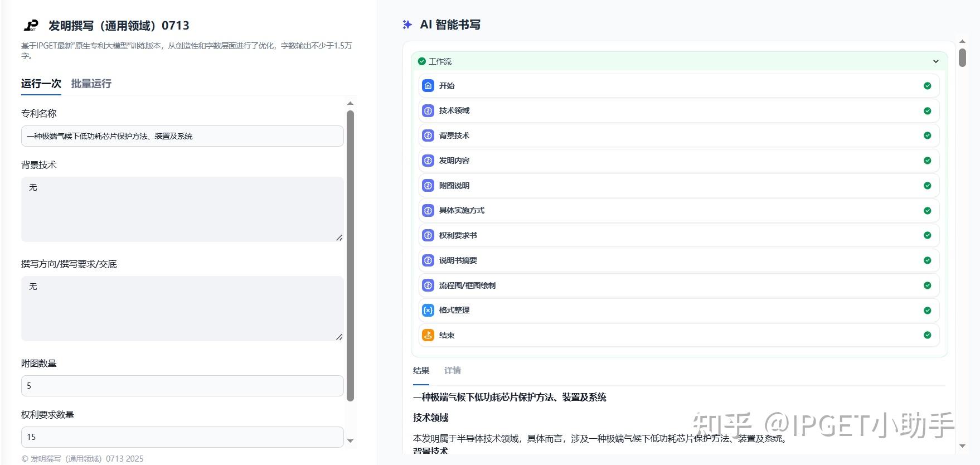Click the green status check beside 工作流

click(x=421, y=61)
